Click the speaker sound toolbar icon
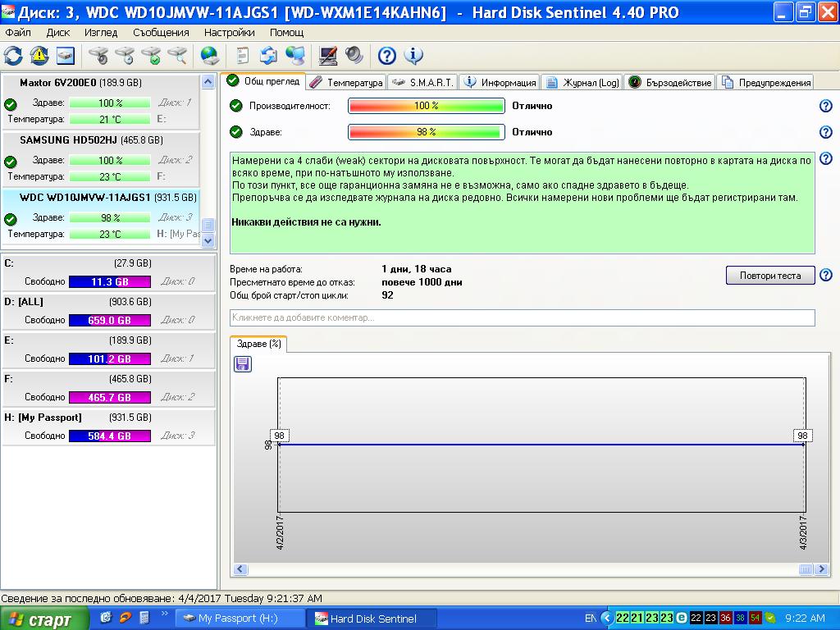Screen dimensions: 840x630 tap(354, 56)
